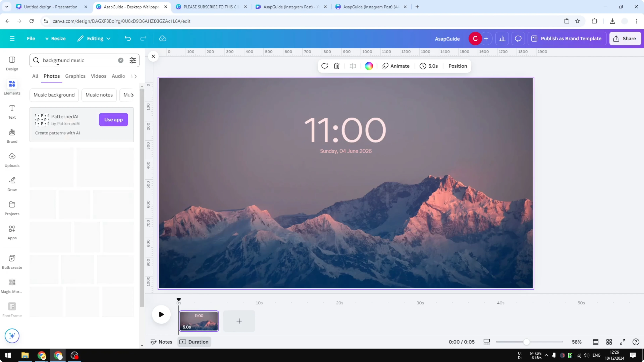The image size is (644, 362).
Task: Switch to the Videos tab
Action: pyautogui.click(x=99, y=76)
